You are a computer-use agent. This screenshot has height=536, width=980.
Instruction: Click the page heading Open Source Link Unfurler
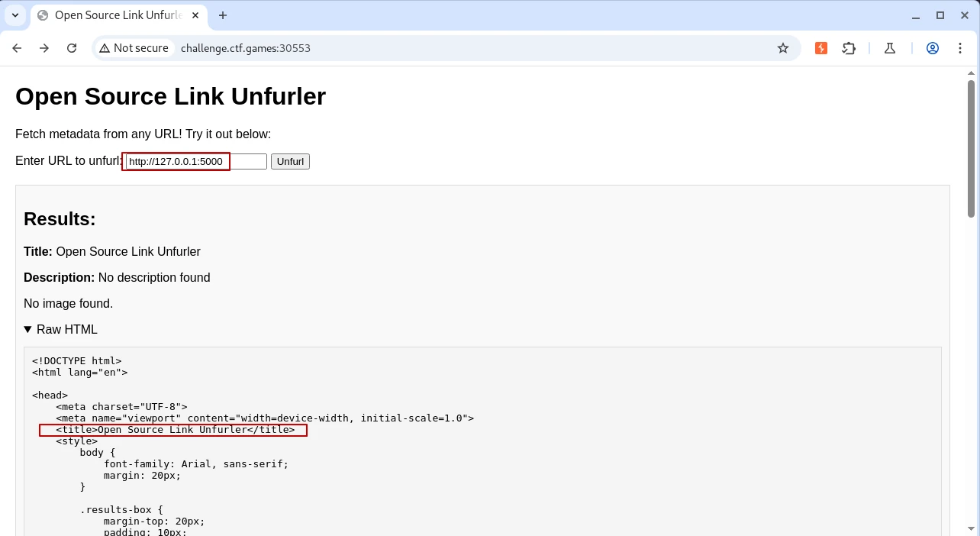pyautogui.click(x=170, y=96)
